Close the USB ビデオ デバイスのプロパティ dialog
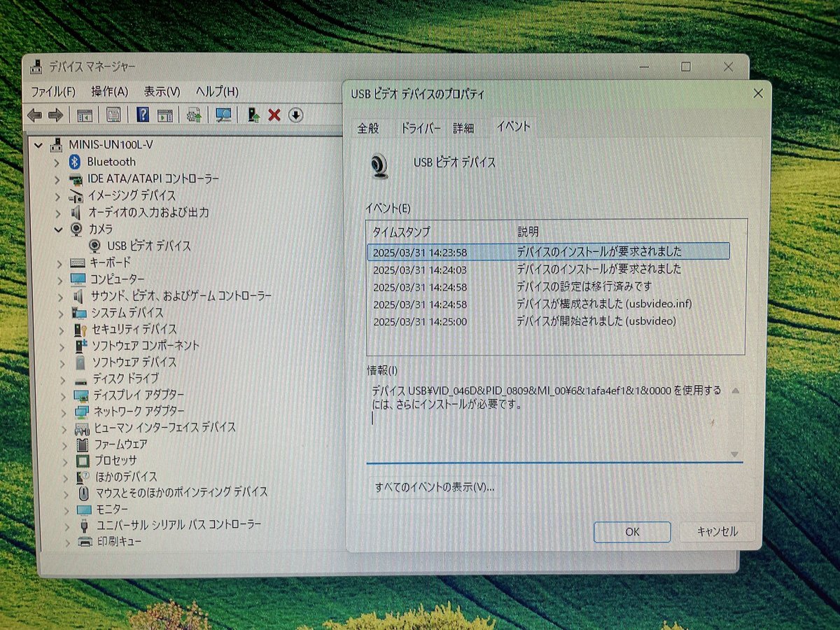This screenshot has height=630, width=840. point(757,93)
